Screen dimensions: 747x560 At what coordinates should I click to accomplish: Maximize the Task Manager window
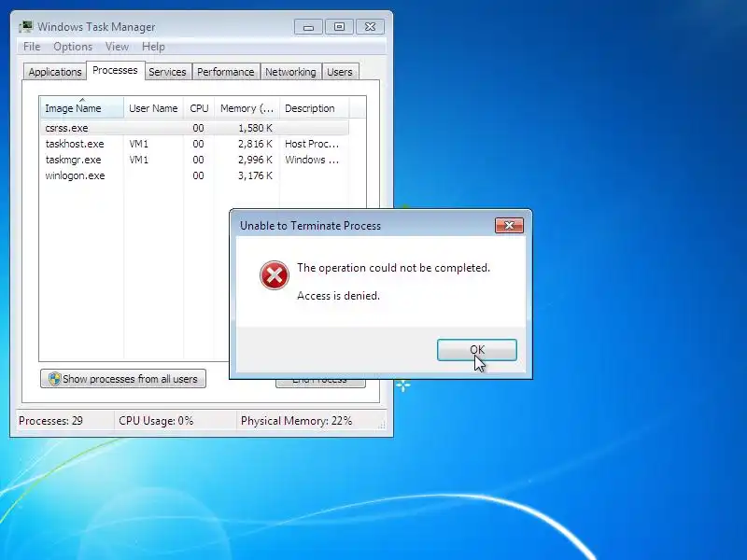point(339,27)
